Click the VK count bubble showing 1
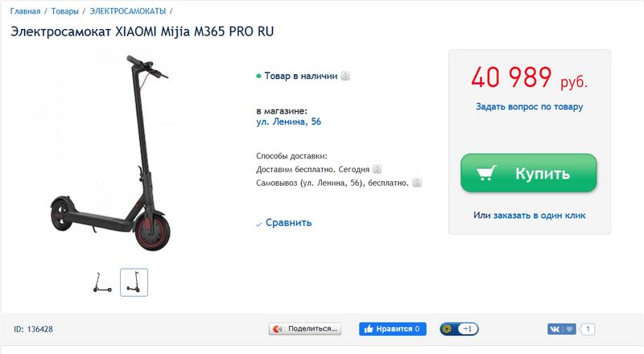The width and height of the screenshot is (644, 354). tap(588, 329)
